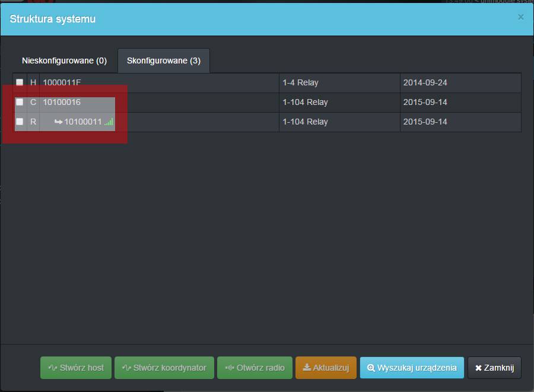The height and width of the screenshot is (392, 534).
Task: Click the R type marker in third row
Action: [33, 122]
